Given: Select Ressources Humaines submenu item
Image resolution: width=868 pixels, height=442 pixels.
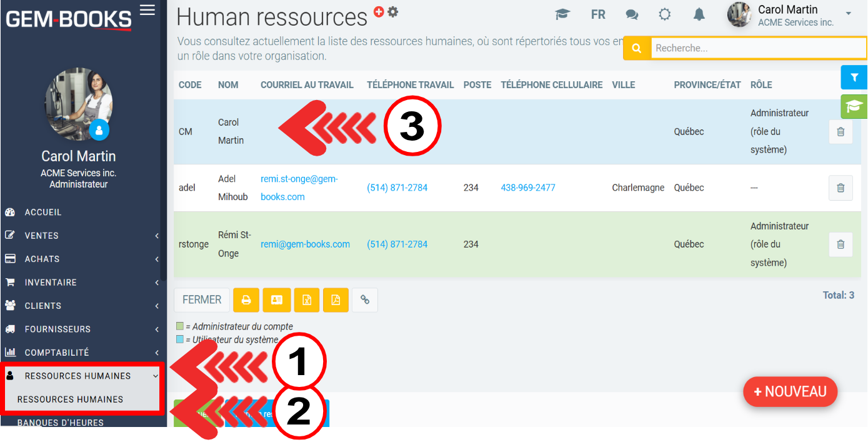Looking at the screenshot, I should pyautogui.click(x=70, y=399).
